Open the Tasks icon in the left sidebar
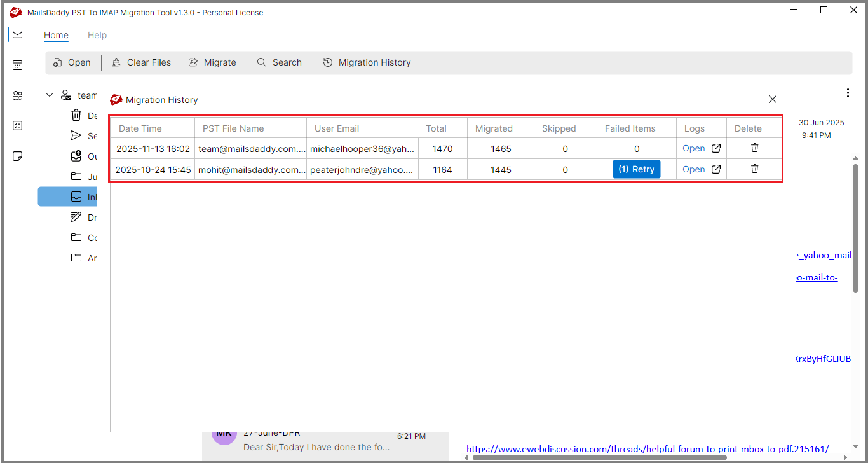Image resolution: width=868 pixels, height=463 pixels. coord(17,125)
